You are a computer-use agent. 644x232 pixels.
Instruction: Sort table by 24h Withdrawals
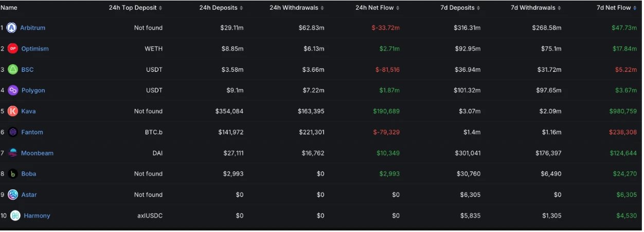click(297, 8)
